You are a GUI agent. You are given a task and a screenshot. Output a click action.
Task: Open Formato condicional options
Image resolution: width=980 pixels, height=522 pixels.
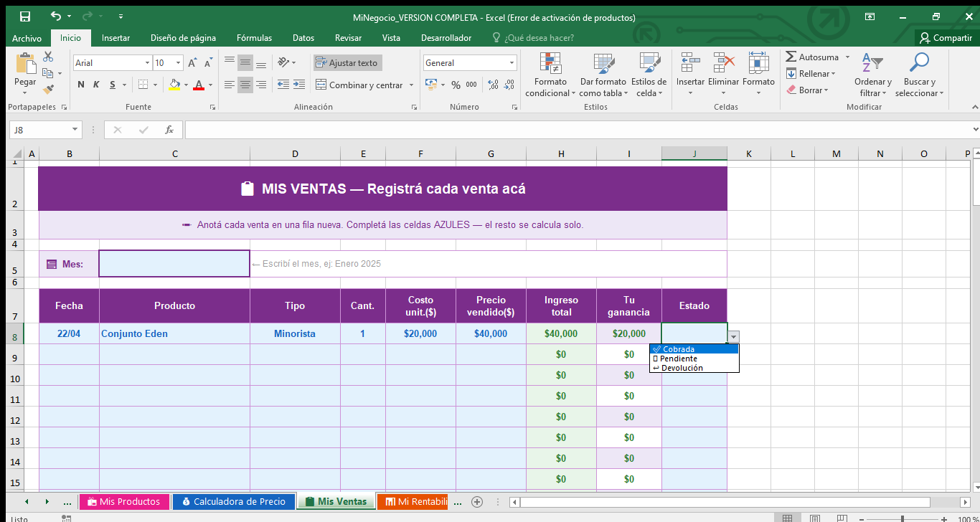pos(550,74)
